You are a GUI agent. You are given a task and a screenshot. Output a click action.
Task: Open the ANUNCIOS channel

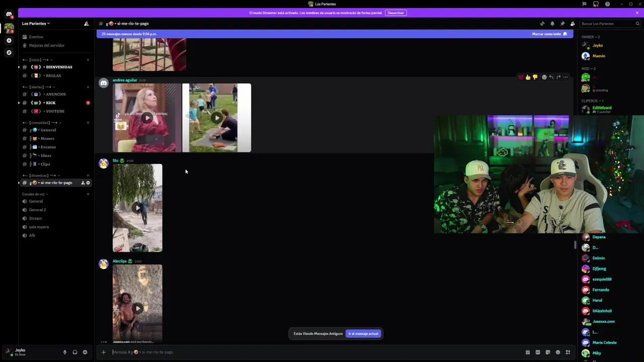coord(56,94)
